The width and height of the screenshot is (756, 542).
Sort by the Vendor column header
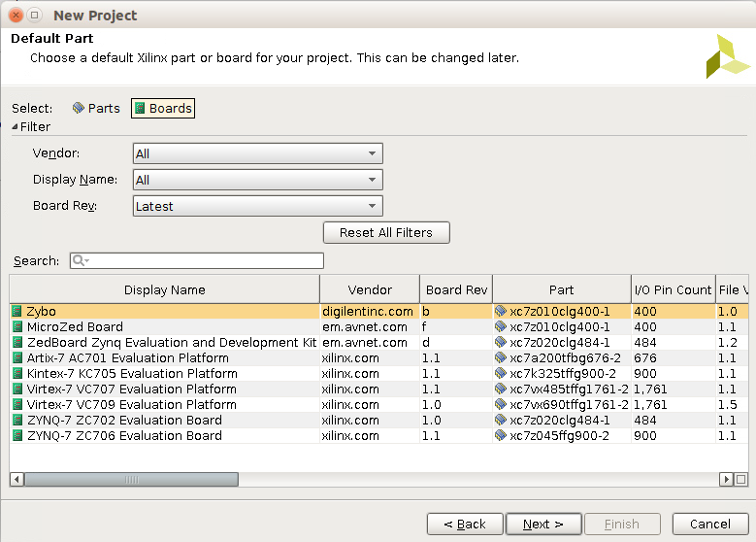tap(370, 289)
